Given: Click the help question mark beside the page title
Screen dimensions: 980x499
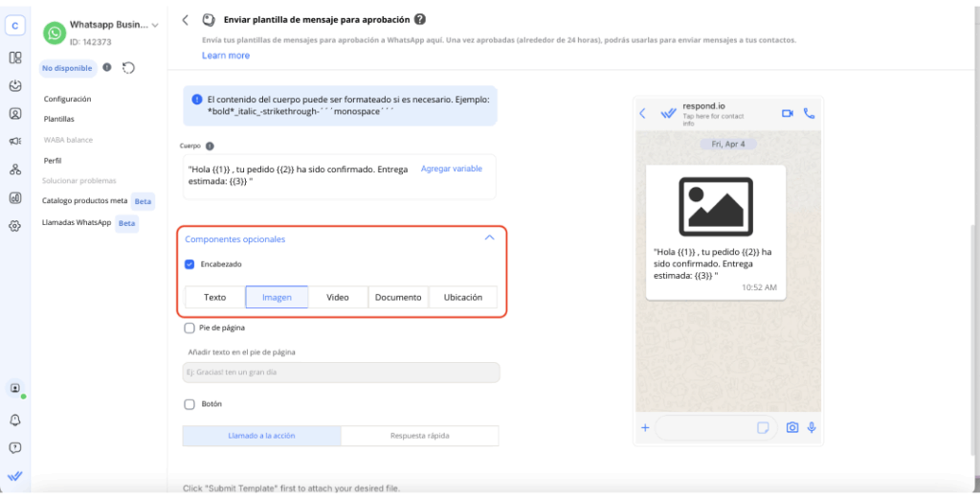Looking at the screenshot, I should [x=420, y=19].
